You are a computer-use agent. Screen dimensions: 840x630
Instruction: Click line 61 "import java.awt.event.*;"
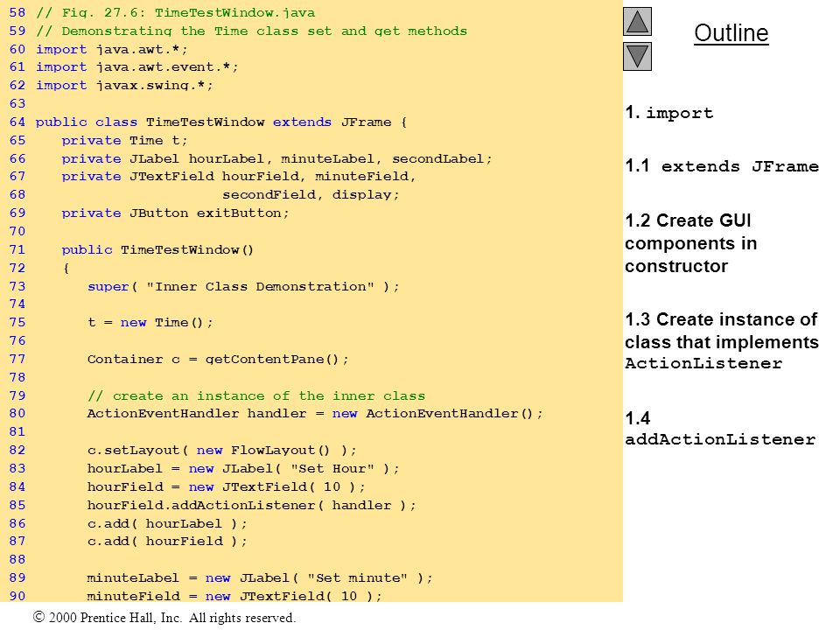(x=137, y=67)
